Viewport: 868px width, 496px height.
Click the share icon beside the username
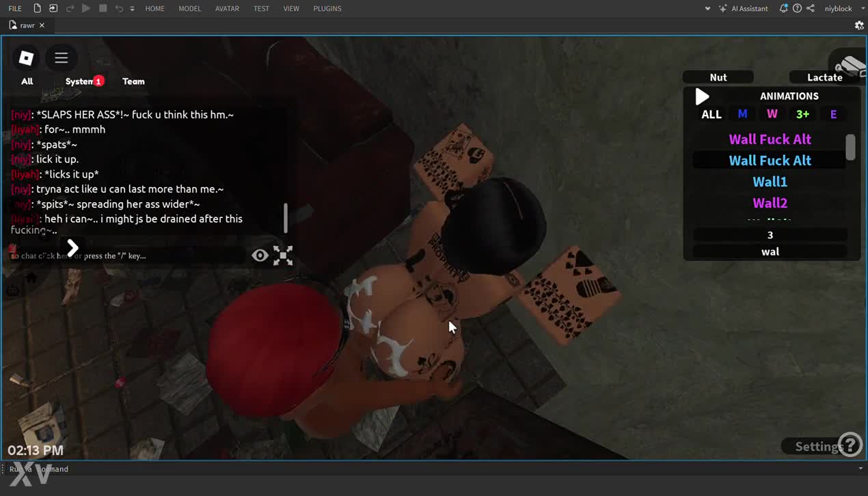coord(811,8)
